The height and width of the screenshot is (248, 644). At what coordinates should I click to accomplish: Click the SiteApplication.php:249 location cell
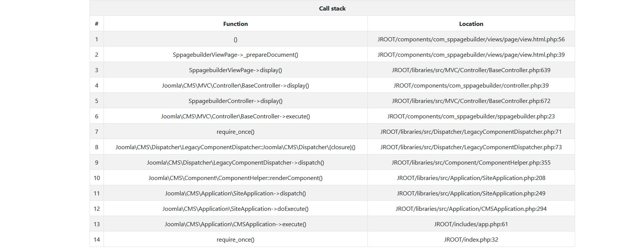[471, 194]
